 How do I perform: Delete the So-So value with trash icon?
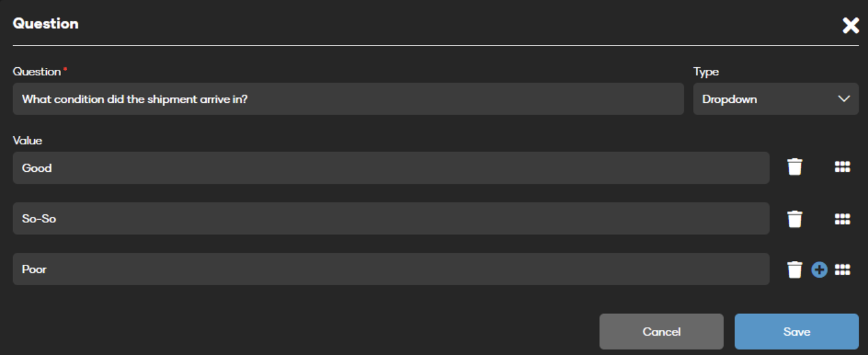click(x=795, y=219)
